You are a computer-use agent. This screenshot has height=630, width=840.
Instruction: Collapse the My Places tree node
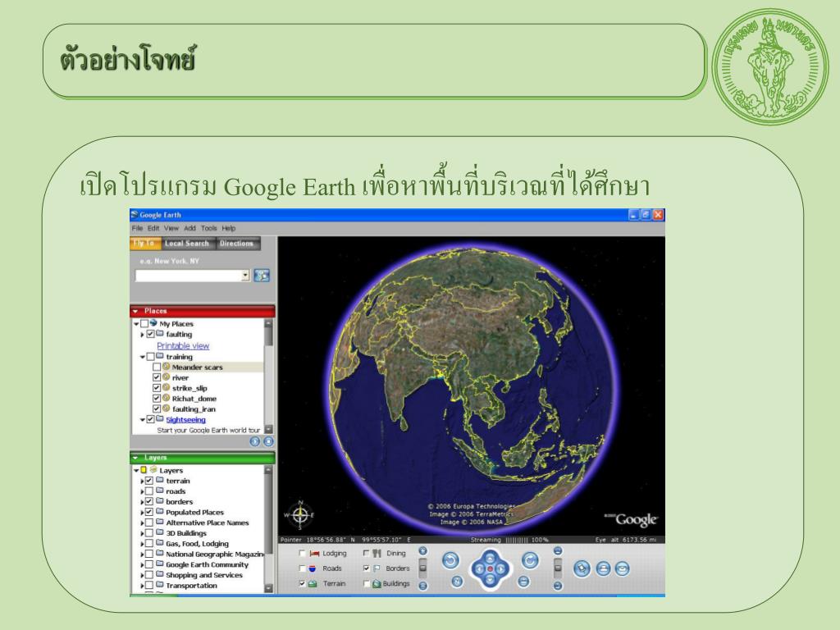(136, 323)
